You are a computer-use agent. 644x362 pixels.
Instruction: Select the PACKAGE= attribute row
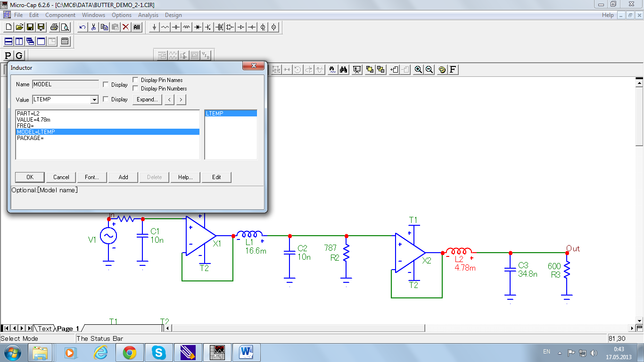point(107,138)
